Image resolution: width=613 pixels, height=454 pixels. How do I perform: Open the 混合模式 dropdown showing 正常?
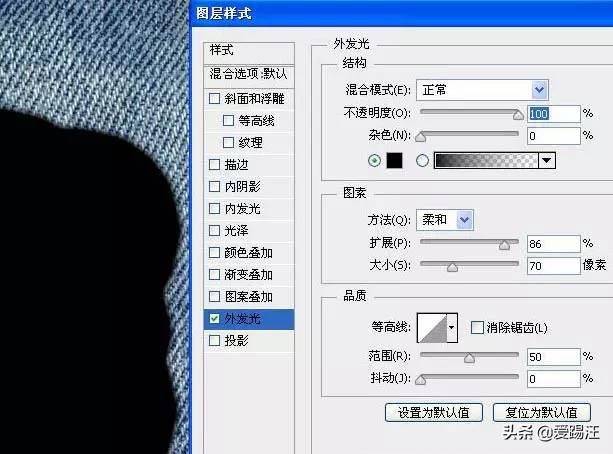(482, 90)
